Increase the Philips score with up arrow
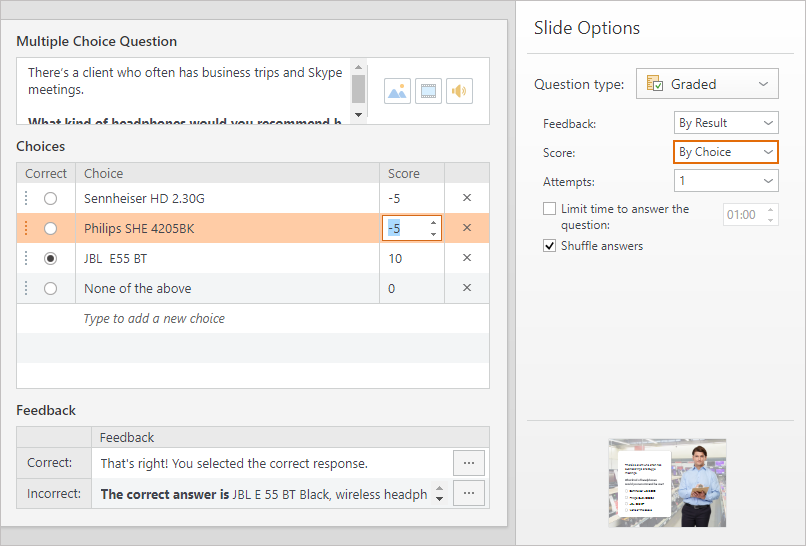The width and height of the screenshot is (806, 546). pyautogui.click(x=433, y=223)
